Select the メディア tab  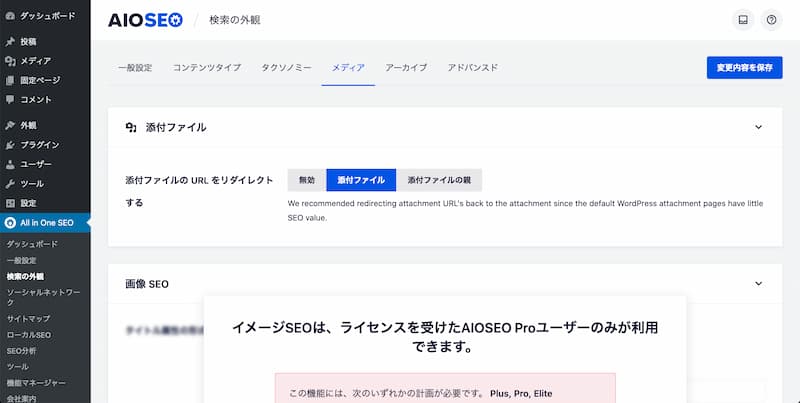coord(348,67)
